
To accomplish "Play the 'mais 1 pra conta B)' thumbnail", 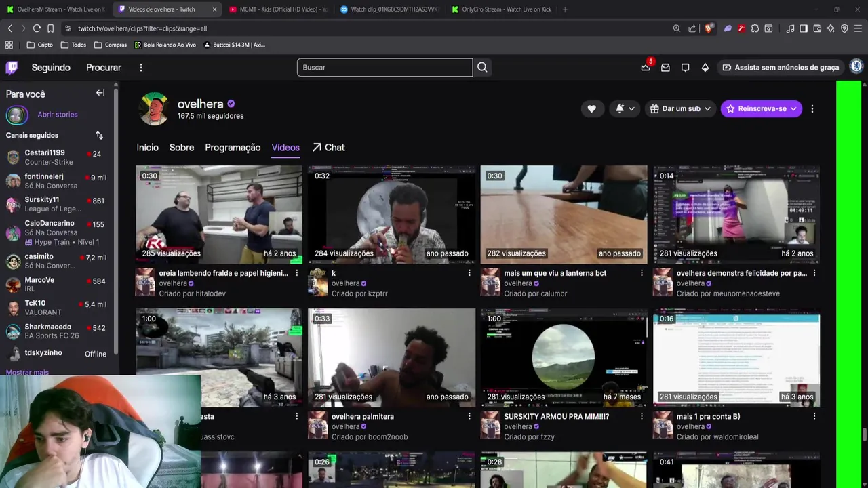I will point(736,358).
